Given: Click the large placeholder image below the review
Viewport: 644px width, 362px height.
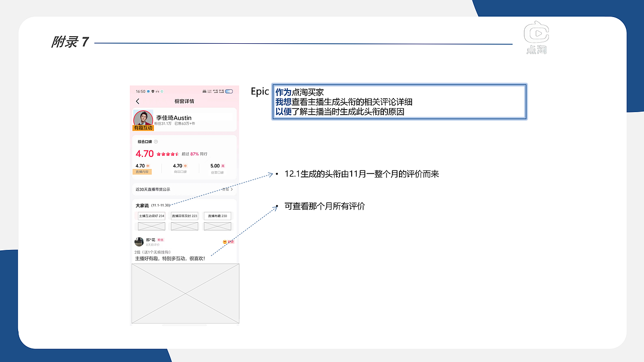Looking at the screenshot, I should [185, 293].
